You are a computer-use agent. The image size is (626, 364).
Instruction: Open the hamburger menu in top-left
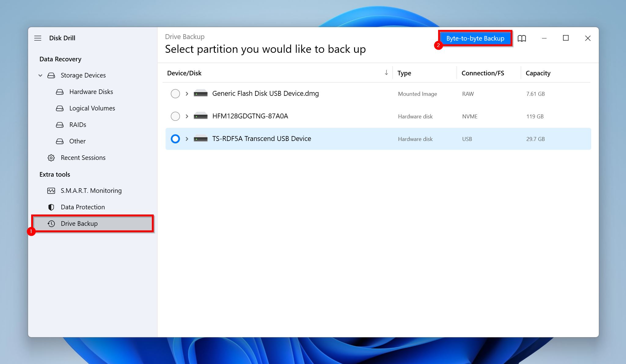(38, 38)
